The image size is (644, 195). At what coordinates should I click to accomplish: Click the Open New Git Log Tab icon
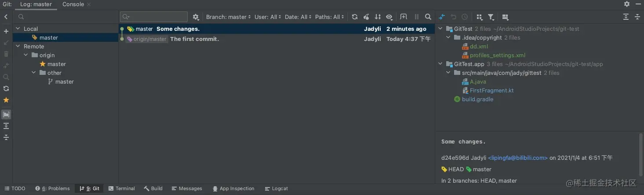[404, 17]
